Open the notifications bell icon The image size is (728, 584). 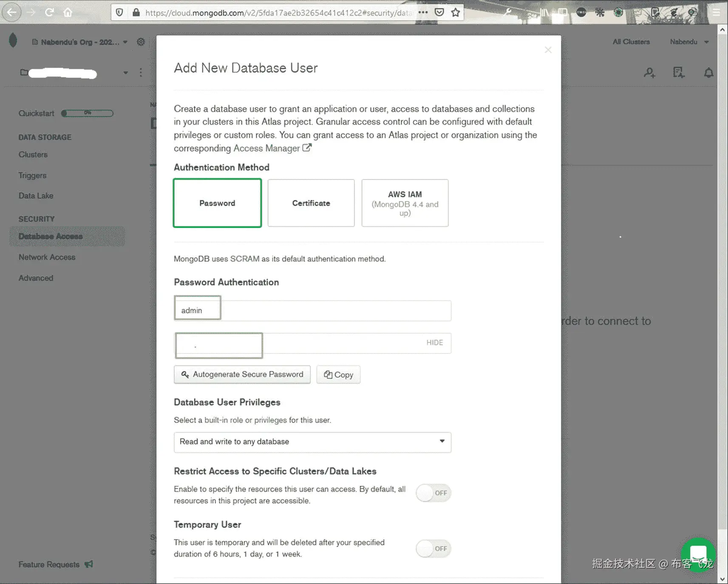(708, 73)
